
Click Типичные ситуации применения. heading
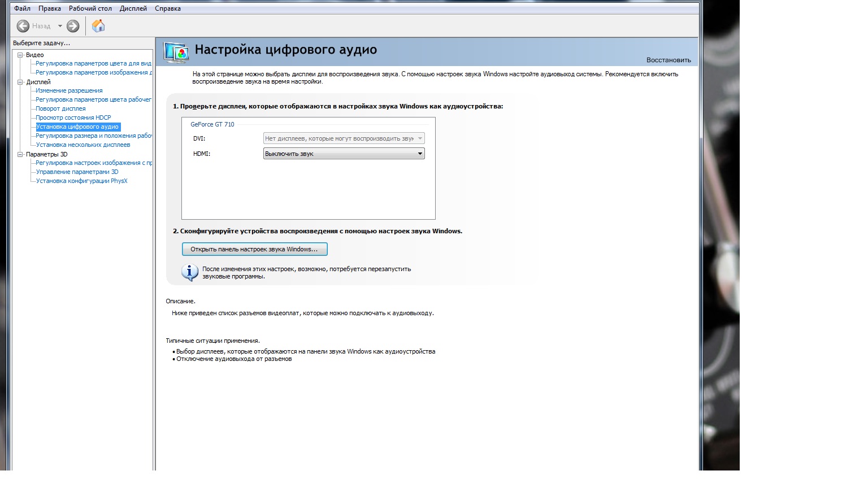(212, 341)
